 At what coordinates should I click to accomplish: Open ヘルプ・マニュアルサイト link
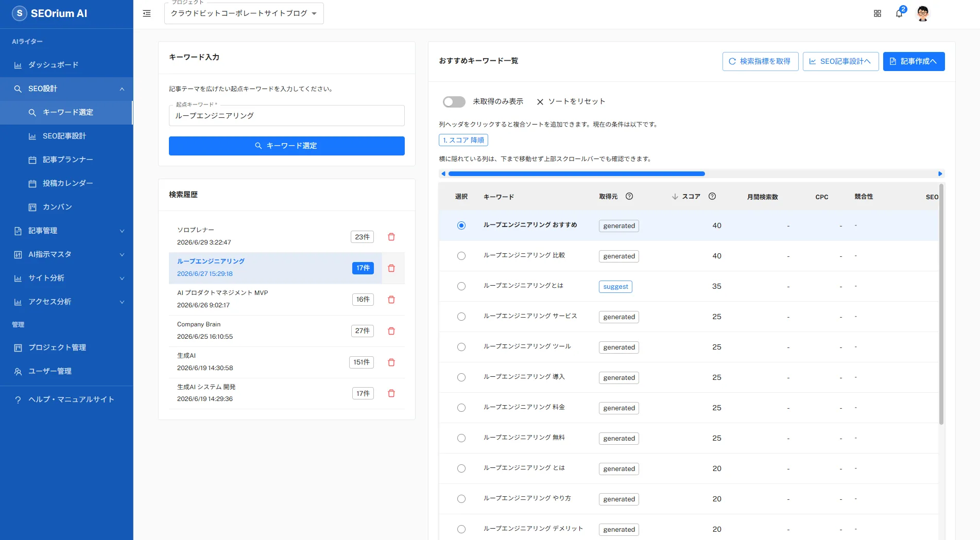[66, 399]
